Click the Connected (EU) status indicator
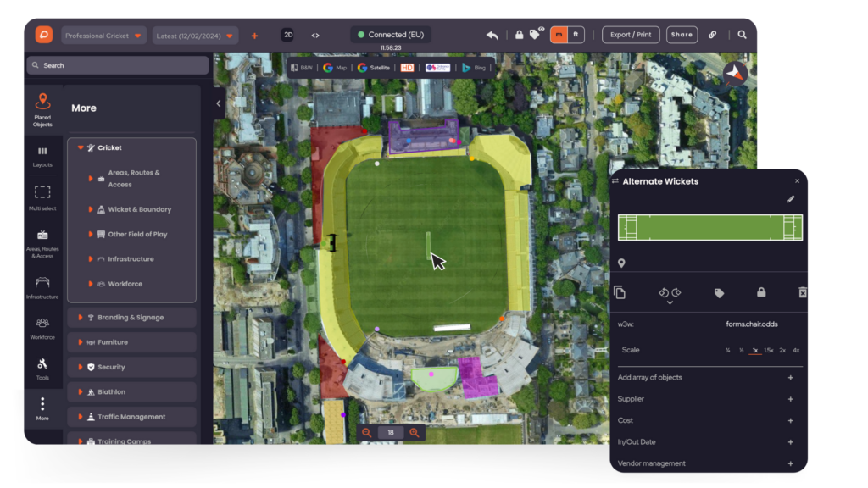868x488 pixels. pyautogui.click(x=391, y=34)
